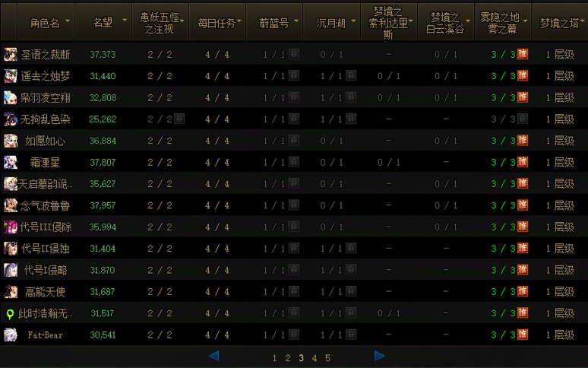Click the avatar of Fat·Bear
Viewport: 588px width, 368px height.
[x=11, y=335]
